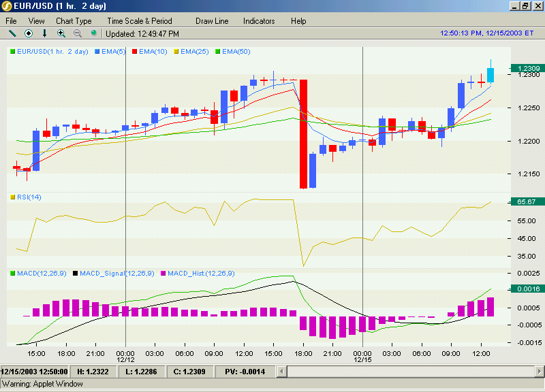Click the large red candlestick near 18:00
The height and width of the screenshot is (392, 545).
(303, 134)
